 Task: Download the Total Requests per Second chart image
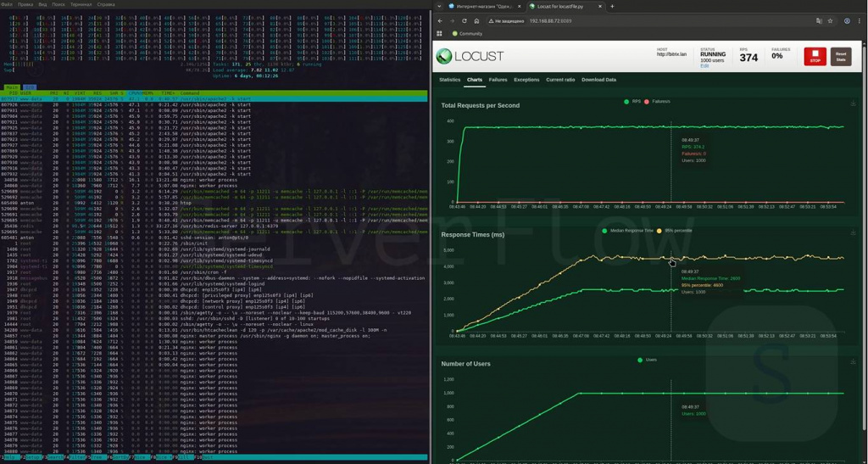click(x=853, y=103)
